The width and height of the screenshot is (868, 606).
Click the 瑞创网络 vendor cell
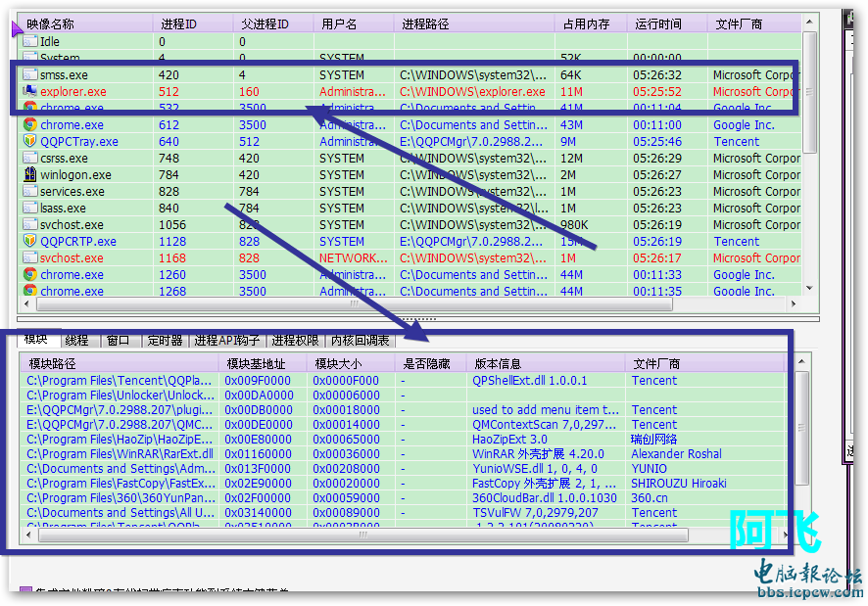tap(653, 440)
